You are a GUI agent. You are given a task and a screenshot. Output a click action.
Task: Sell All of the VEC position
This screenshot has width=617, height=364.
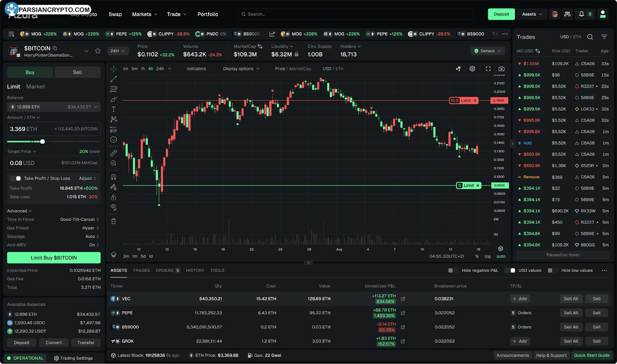(x=571, y=299)
